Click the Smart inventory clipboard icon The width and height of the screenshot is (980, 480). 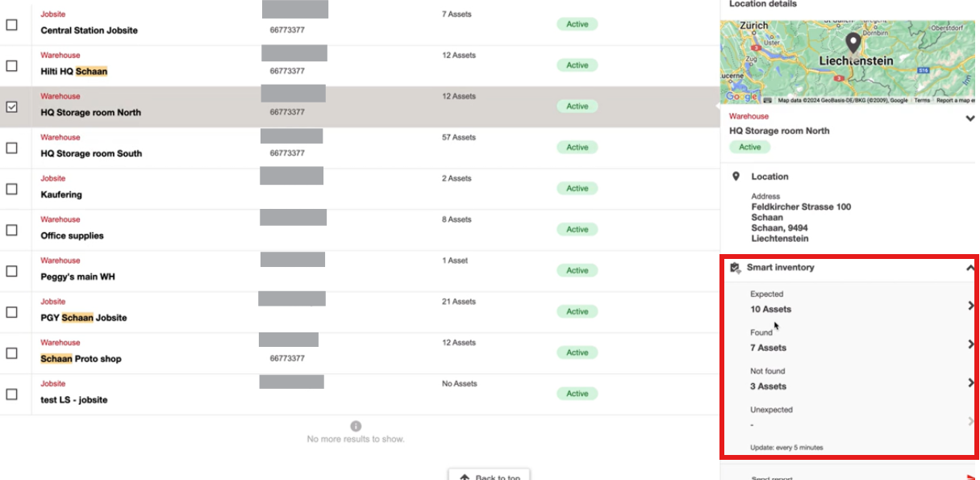735,268
